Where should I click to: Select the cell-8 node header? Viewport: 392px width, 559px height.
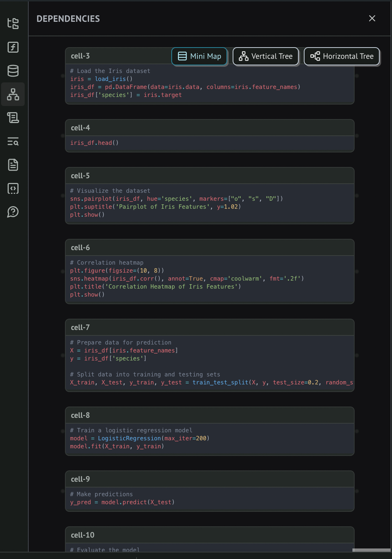point(210,415)
